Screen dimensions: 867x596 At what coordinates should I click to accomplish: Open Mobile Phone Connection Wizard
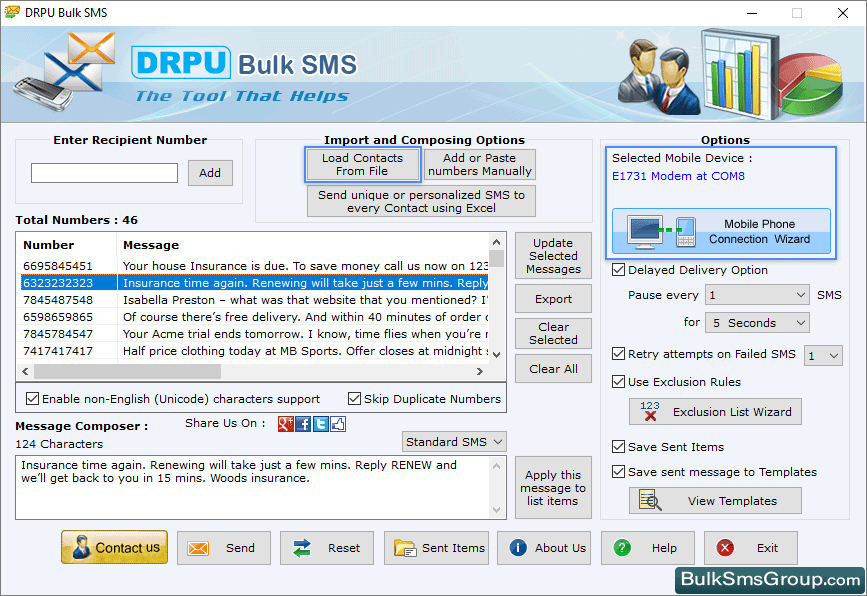[x=721, y=231]
